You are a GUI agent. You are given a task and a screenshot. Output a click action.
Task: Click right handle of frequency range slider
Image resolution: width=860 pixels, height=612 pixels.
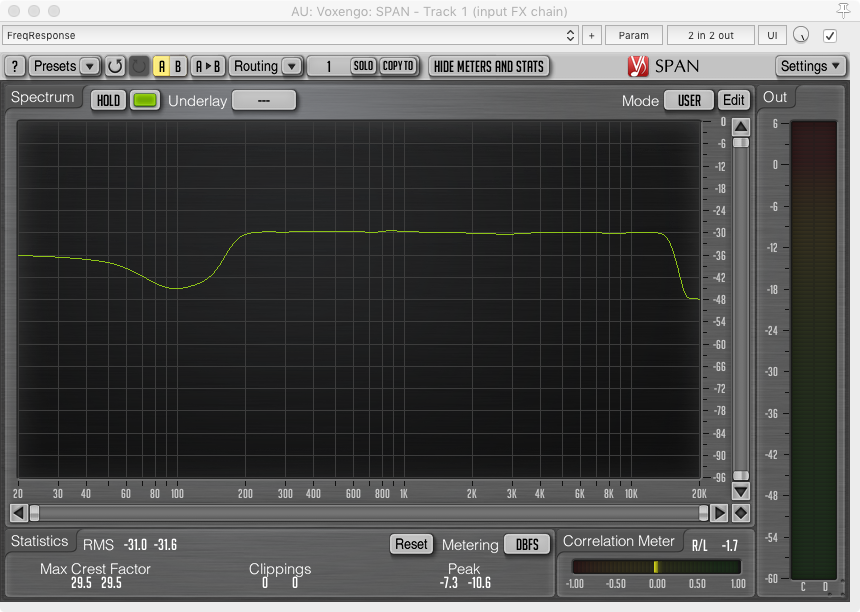(x=704, y=513)
